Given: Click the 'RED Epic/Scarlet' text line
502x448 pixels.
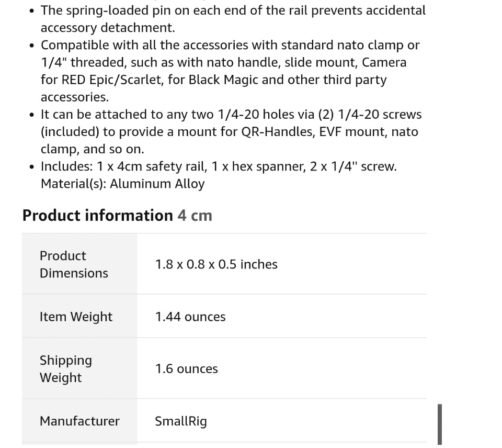Looking at the screenshot, I should [x=213, y=80].
